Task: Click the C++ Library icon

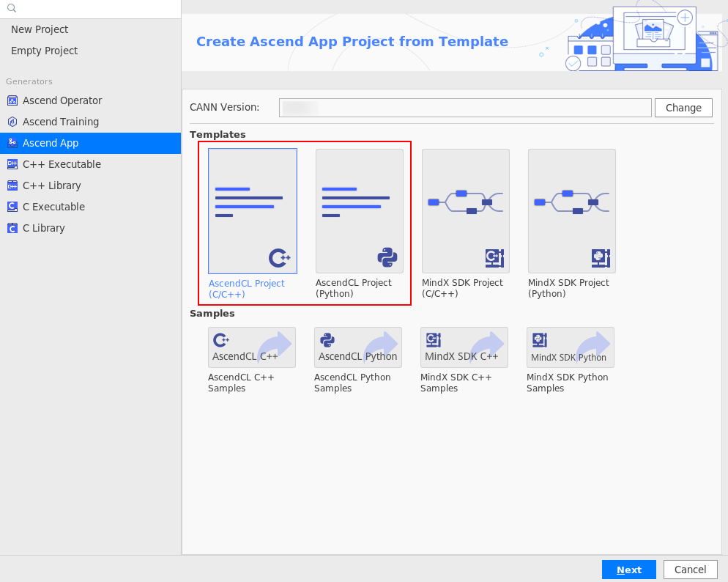Action: (x=12, y=185)
